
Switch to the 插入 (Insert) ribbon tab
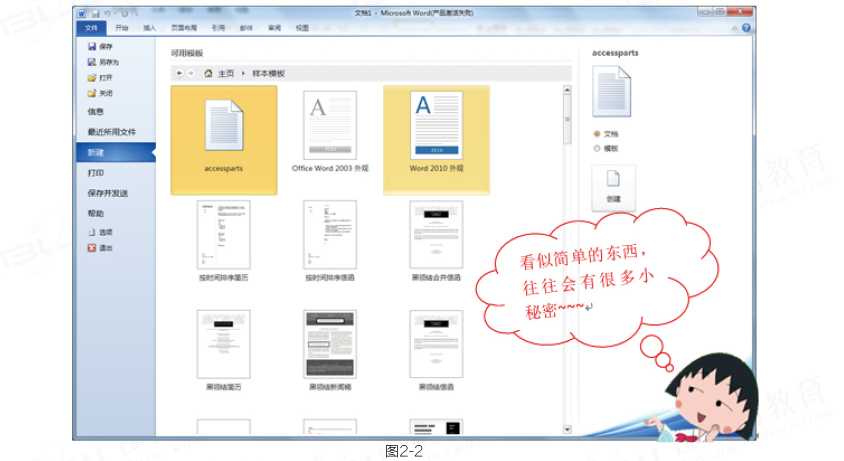coord(150,27)
